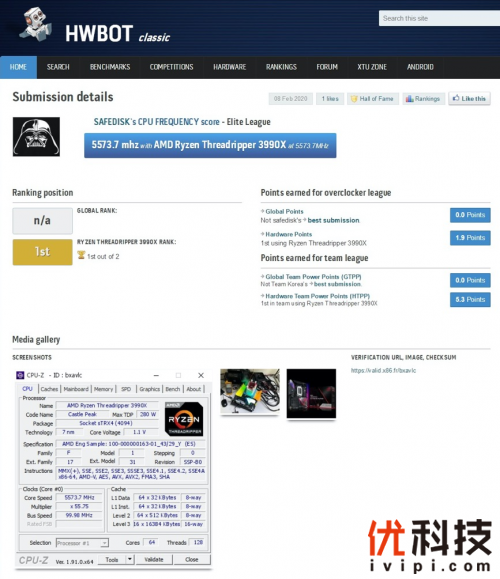Open the test bench photo thumbnail

[x=250, y=391]
